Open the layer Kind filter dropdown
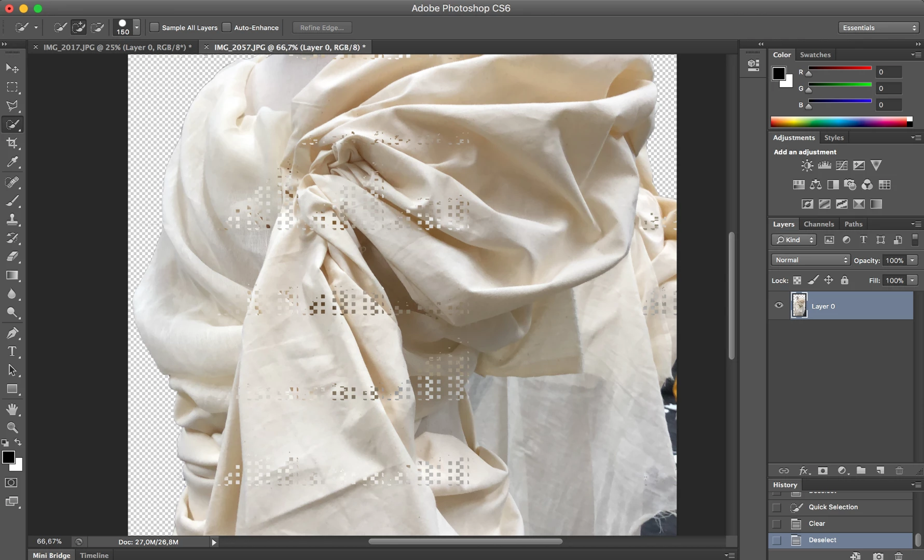This screenshot has height=560, width=924. [794, 240]
